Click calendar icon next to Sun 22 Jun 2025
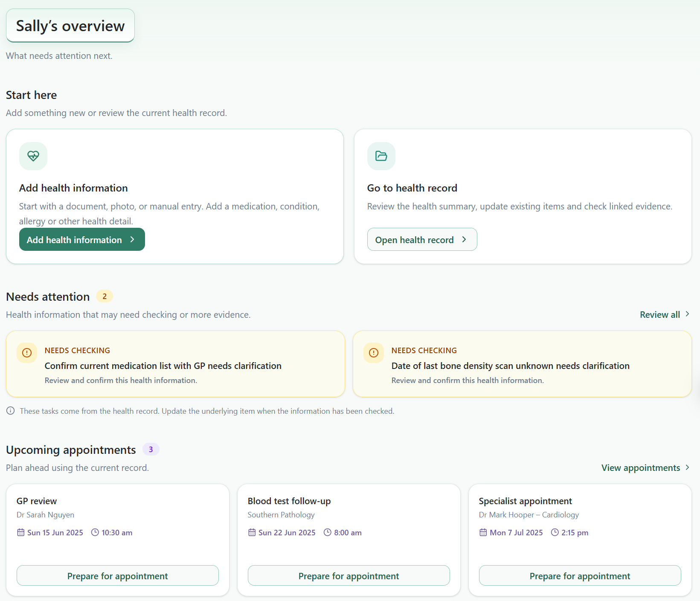Image resolution: width=700 pixels, height=601 pixels. tap(252, 532)
